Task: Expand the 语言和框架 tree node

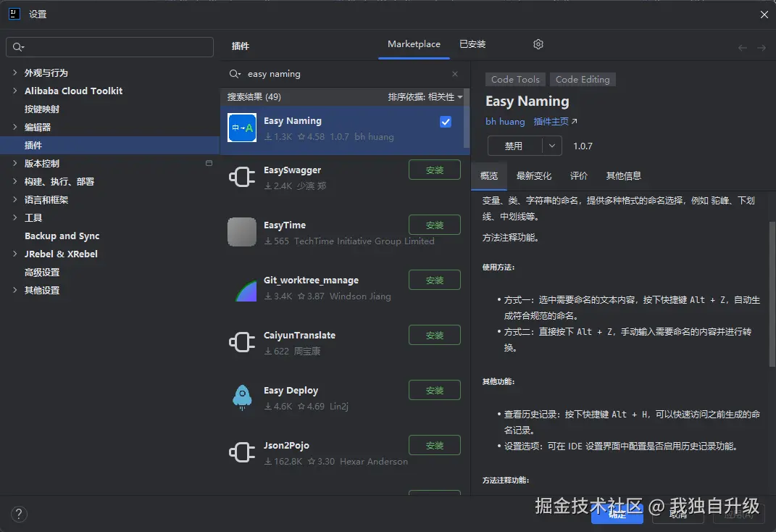Action: (14, 199)
